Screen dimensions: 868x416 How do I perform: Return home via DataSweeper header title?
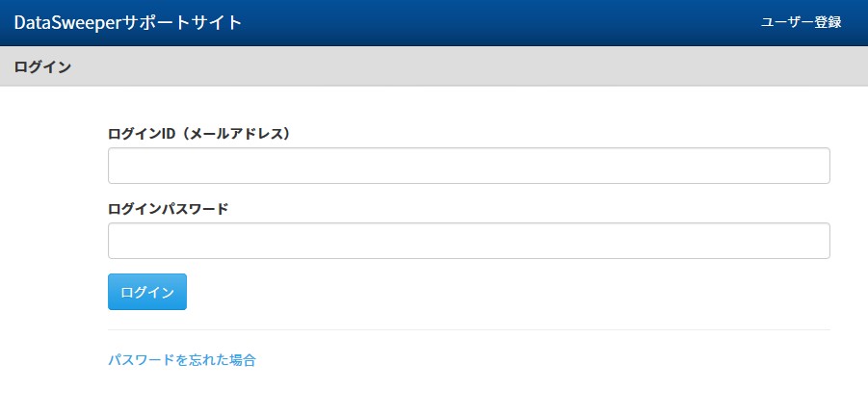pyautogui.click(x=128, y=23)
